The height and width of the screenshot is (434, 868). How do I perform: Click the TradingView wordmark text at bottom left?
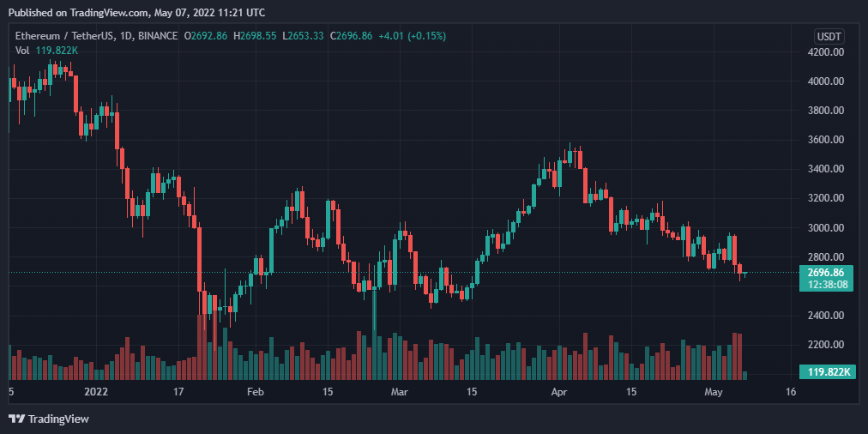point(58,419)
